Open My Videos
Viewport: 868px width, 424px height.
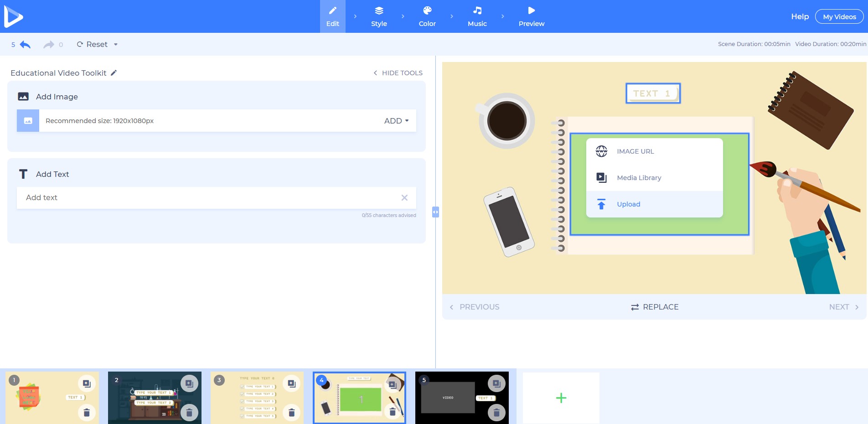click(839, 16)
